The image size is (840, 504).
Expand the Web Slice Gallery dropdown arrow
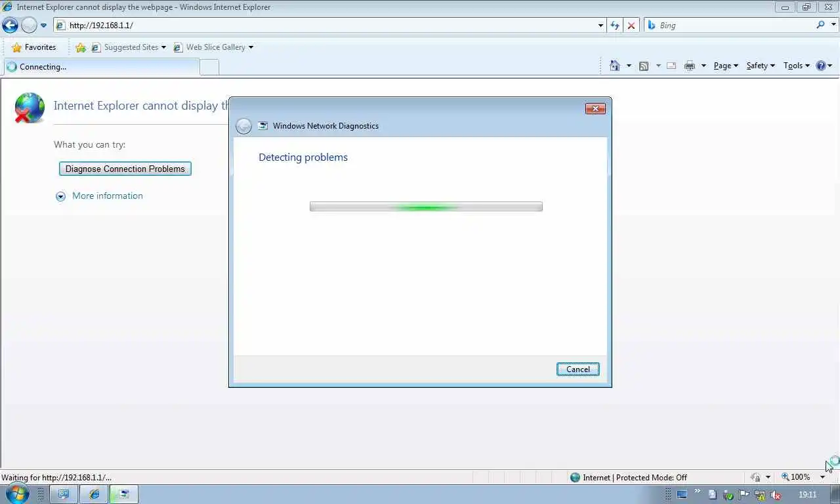[x=251, y=47]
